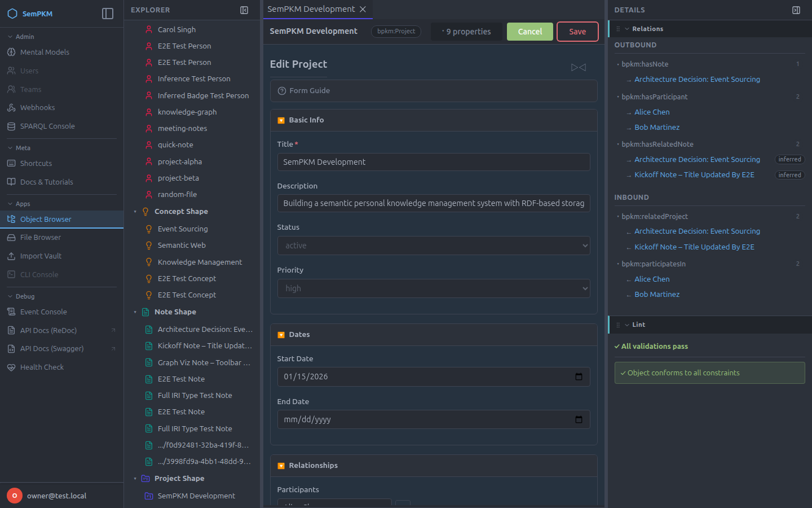This screenshot has width=812, height=508.
Task: Collapse the Debug sidebar section
Action: (x=10, y=296)
